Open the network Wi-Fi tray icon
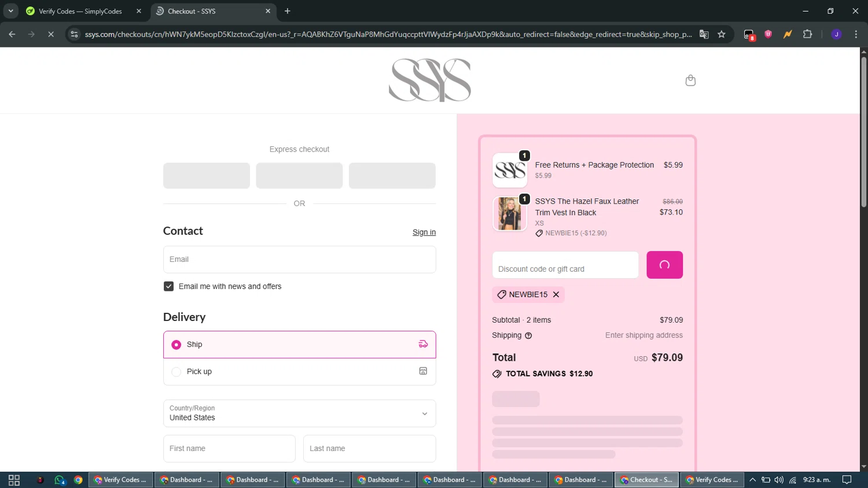 tap(793, 480)
